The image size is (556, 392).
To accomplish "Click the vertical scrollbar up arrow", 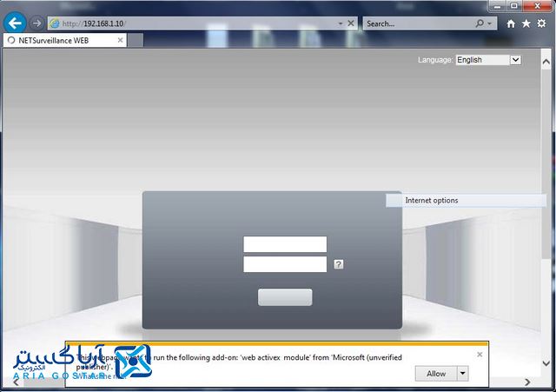I will 546,62.
